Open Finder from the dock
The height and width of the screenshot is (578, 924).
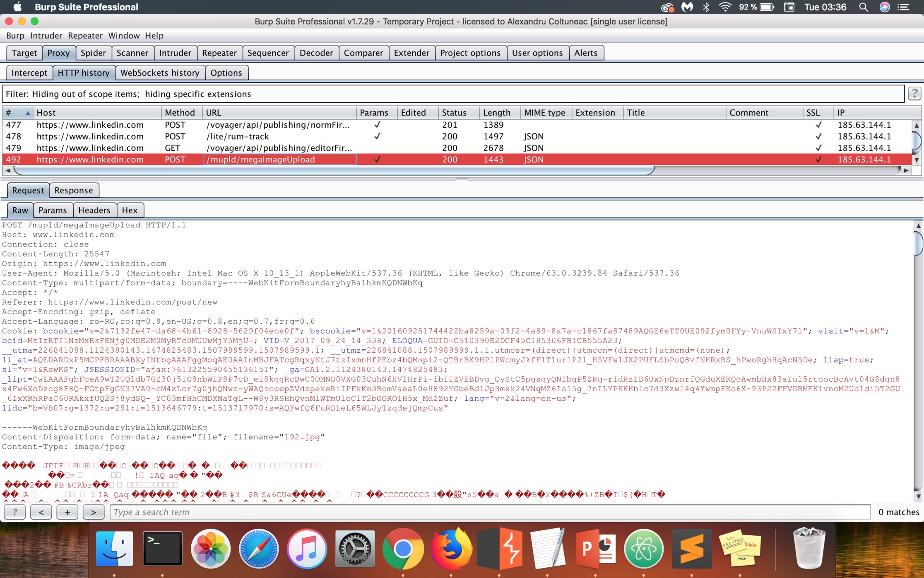(x=114, y=549)
